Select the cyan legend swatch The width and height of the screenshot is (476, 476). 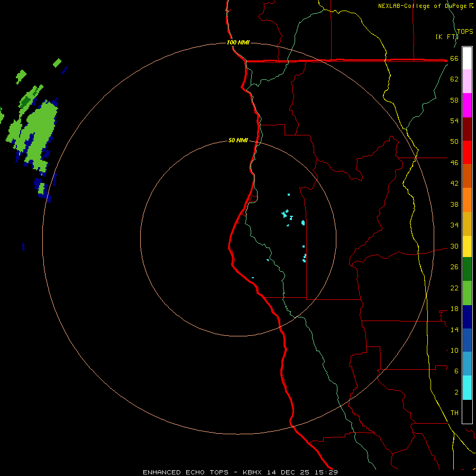[467, 388]
